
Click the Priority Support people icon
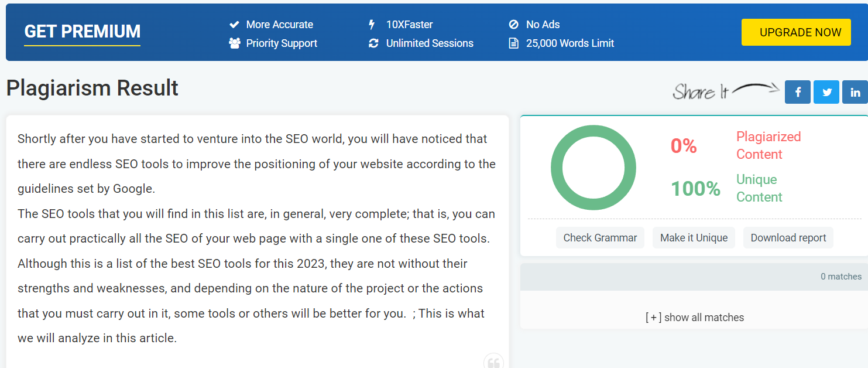(x=235, y=43)
